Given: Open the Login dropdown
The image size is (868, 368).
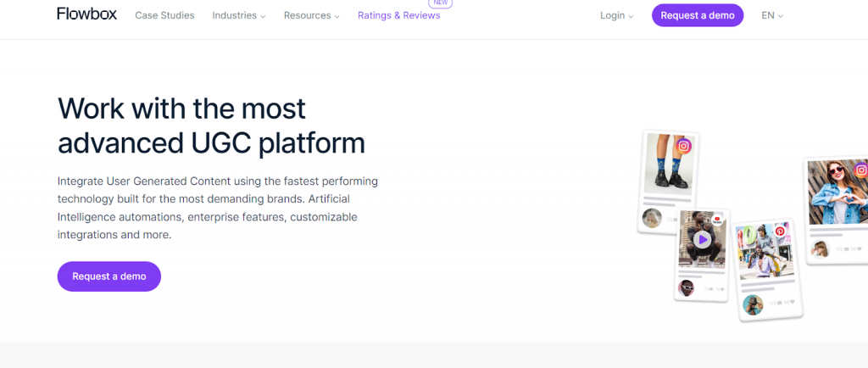Looking at the screenshot, I should [x=616, y=15].
